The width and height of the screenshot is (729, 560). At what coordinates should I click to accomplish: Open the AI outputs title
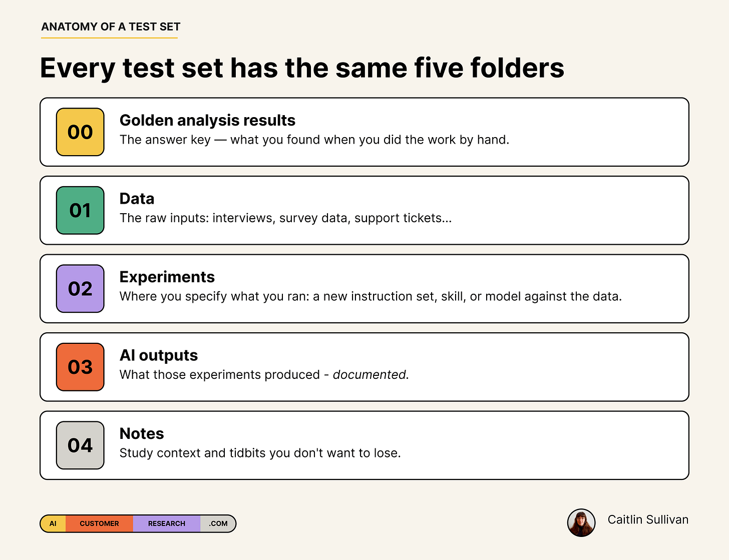click(159, 355)
